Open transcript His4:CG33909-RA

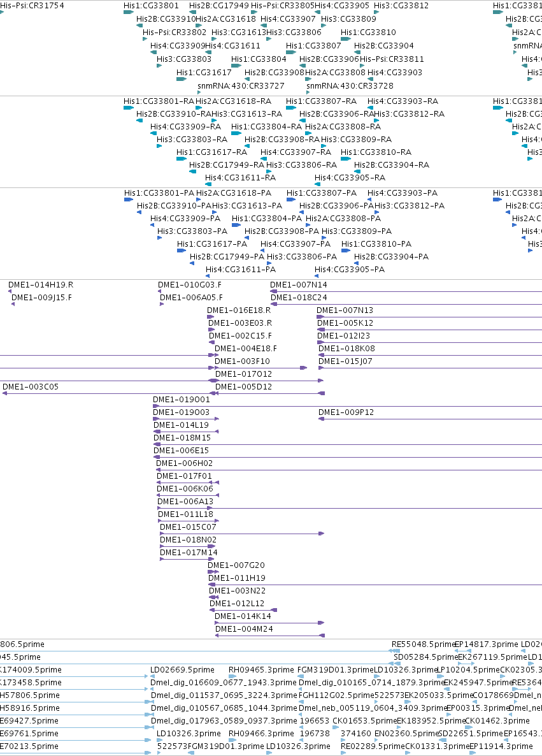[185, 127]
